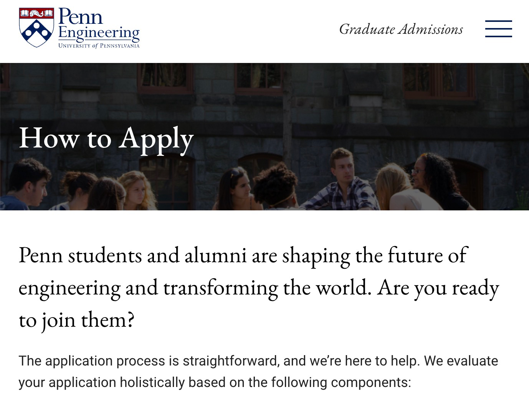
Task: Click the tree trunk in the banner photo
Action: pos(287,115)
